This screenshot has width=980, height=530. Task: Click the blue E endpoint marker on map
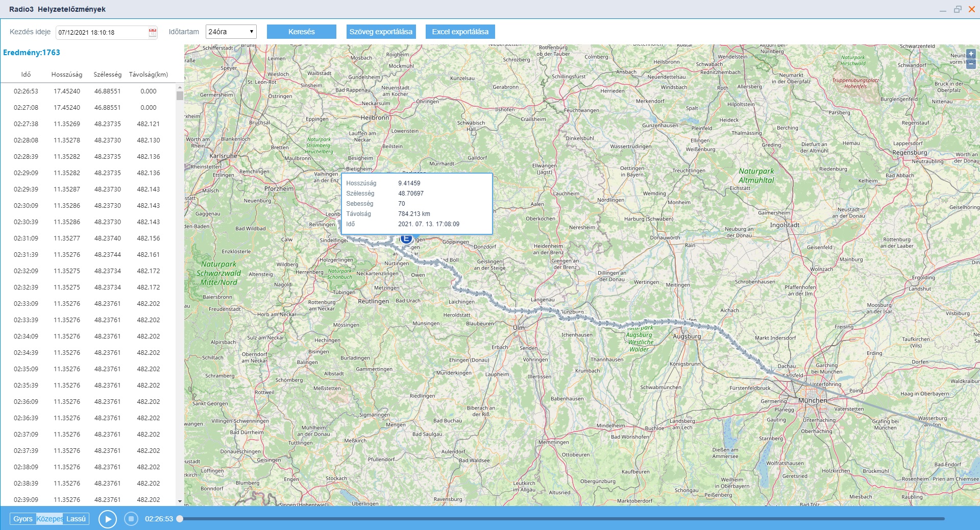tap(406, 238)
